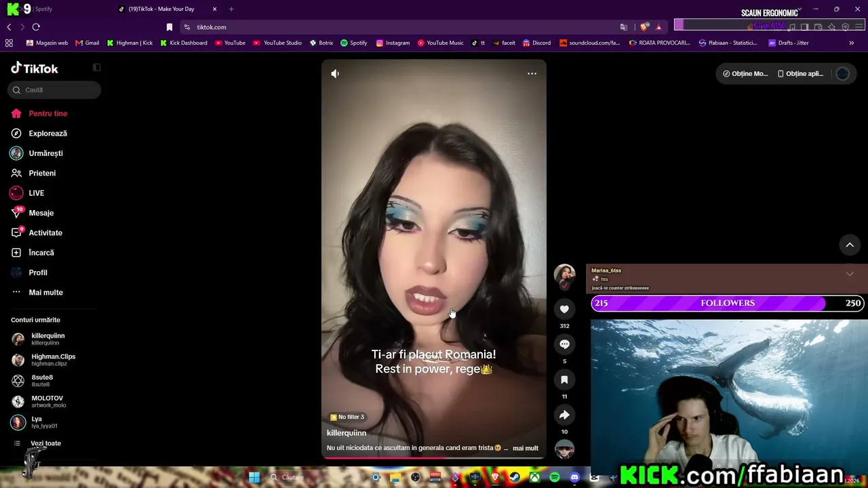Go to previous video with up chevron
This screenshot has height=488, width=868.
click(850, 245)
